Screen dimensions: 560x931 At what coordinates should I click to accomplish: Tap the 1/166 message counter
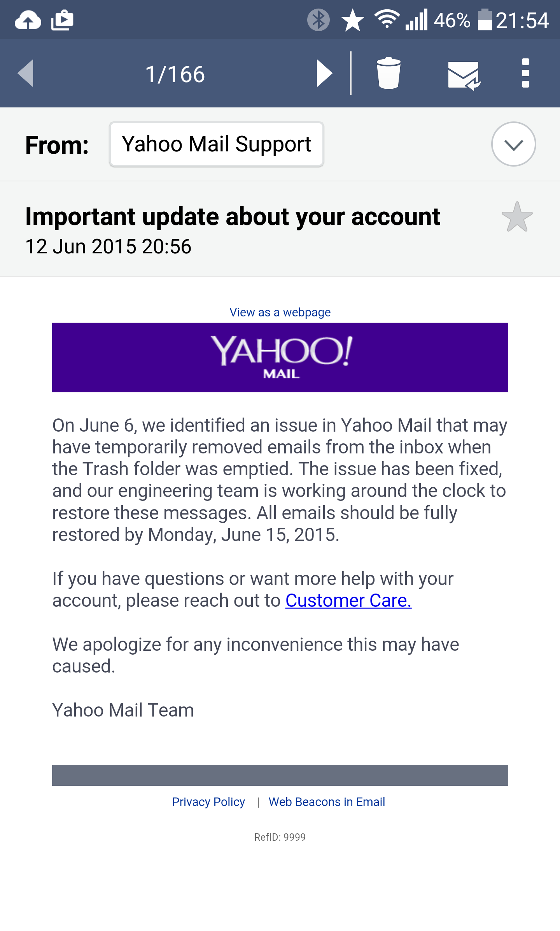click(x=175, y=74)
